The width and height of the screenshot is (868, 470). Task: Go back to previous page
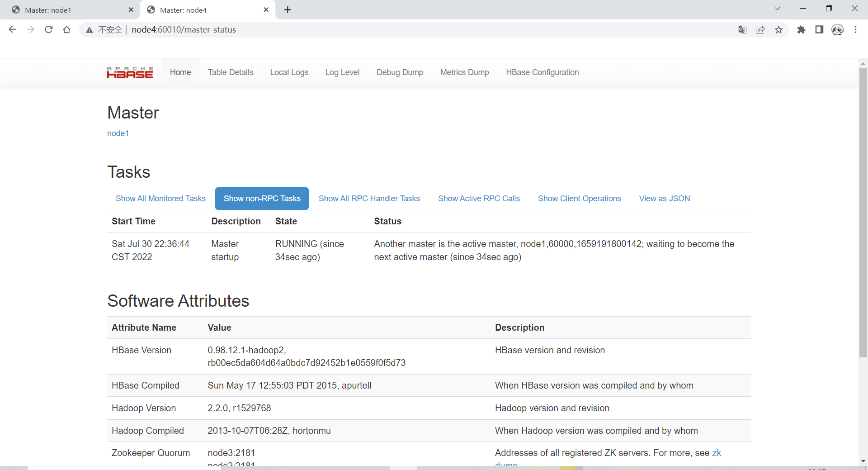pos(12,29)
